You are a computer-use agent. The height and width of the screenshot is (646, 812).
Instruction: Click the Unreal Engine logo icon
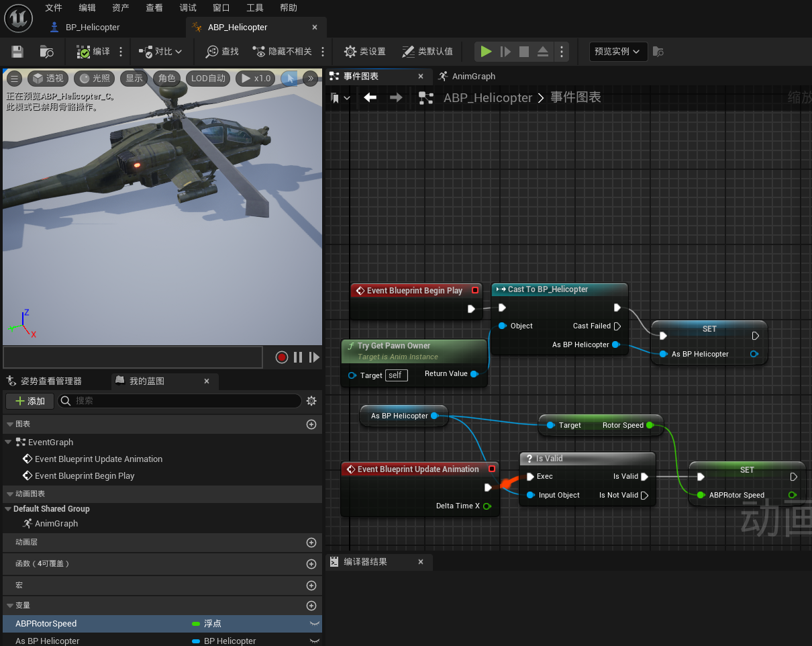point(18,17)
